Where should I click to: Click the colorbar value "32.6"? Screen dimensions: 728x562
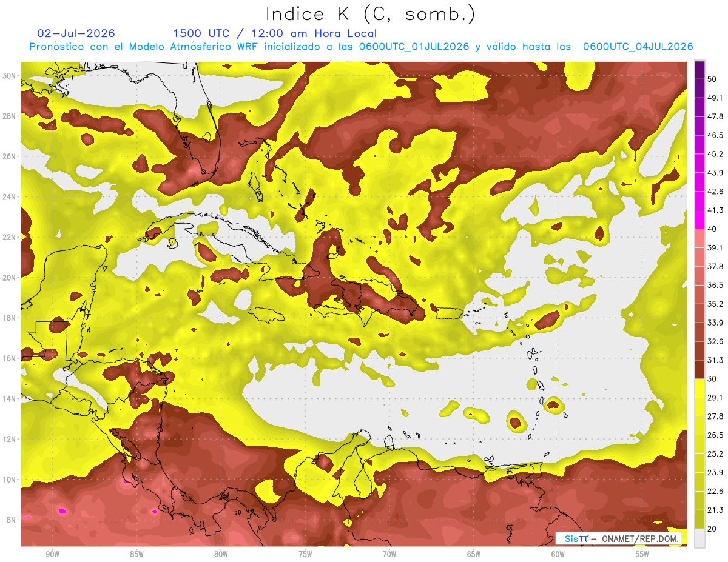pyautogui.click(x=715, y=341)
